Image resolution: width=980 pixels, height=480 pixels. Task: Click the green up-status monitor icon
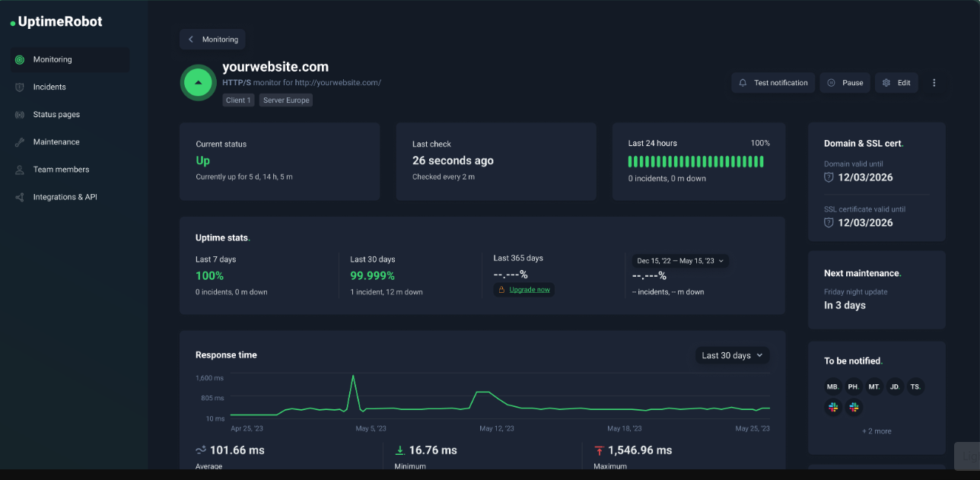(198, 82)
